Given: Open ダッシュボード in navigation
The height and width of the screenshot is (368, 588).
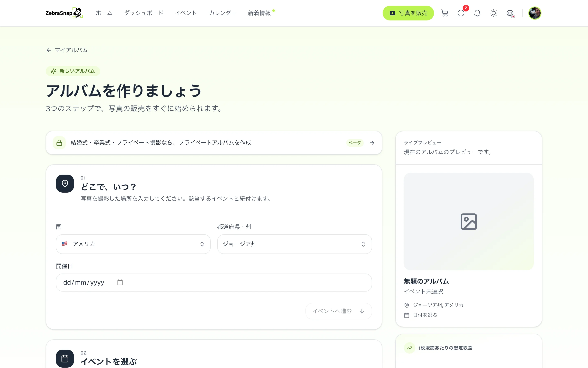Looking at the screenshot, I should click(x=144, y=13).
